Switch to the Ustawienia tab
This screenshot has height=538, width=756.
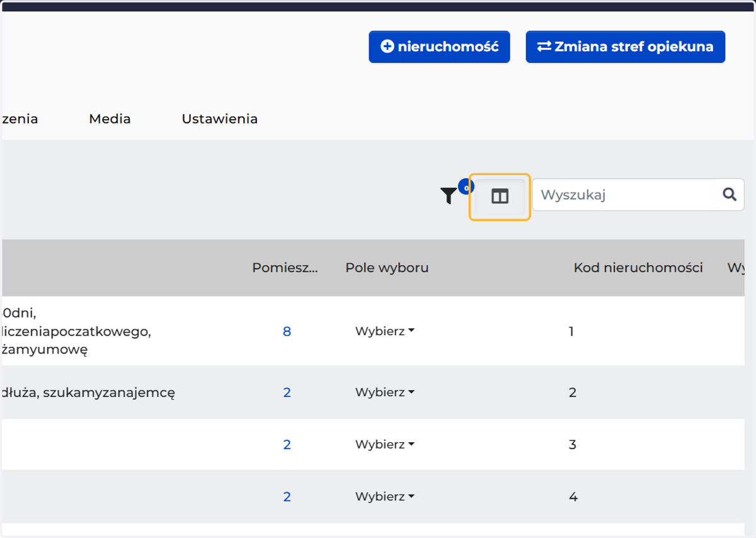[220, 118]
